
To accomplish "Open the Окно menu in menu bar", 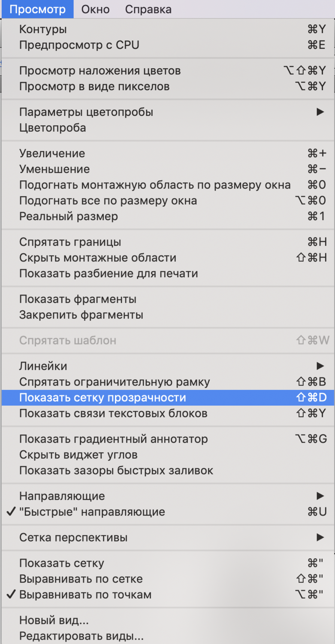I will click(x=95, y=9).
